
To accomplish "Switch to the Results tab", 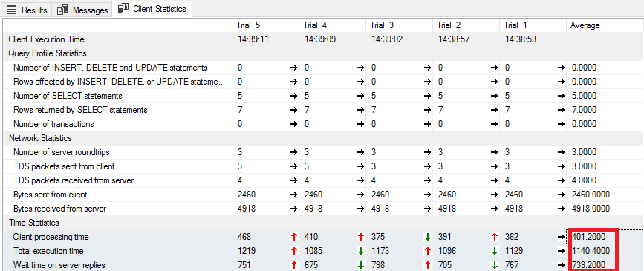I will (27, 10).
